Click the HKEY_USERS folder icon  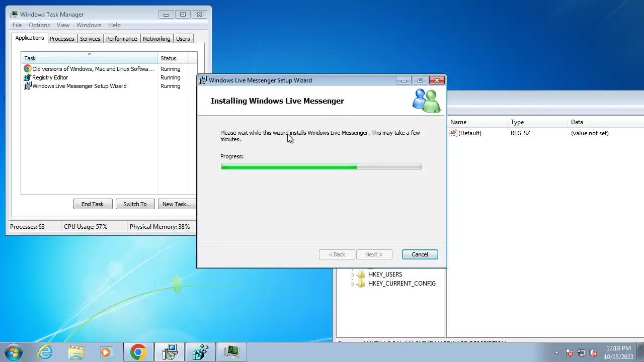(x=361, y=275)
